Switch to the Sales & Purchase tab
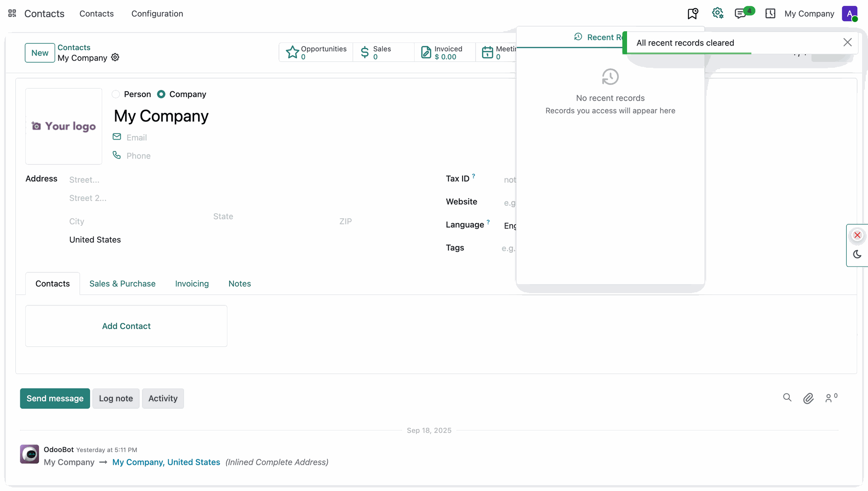The height and width of the screenshot is (491, 868). [x=123, y=284]
